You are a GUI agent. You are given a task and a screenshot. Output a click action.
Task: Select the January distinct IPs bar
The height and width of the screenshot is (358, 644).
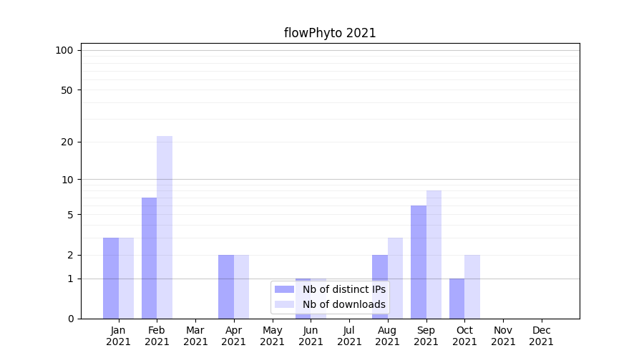tap(111, 278)
